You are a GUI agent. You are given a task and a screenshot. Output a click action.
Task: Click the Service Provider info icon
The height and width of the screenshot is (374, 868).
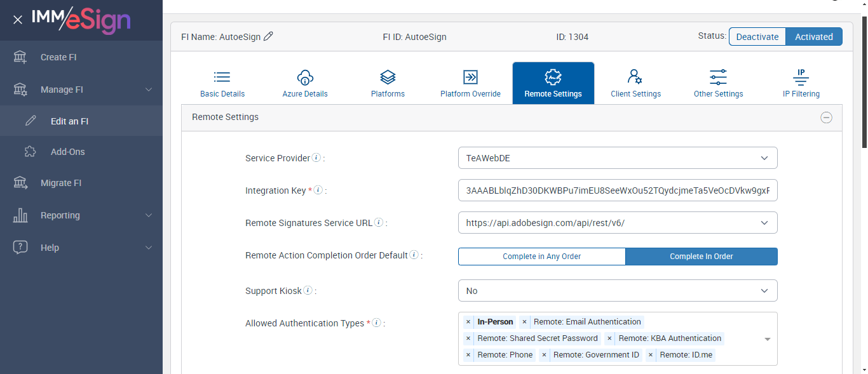(316, 157)
